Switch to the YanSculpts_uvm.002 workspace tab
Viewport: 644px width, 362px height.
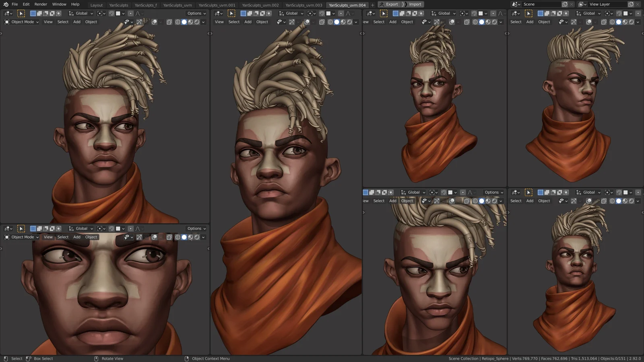click(x=260, y=4)
